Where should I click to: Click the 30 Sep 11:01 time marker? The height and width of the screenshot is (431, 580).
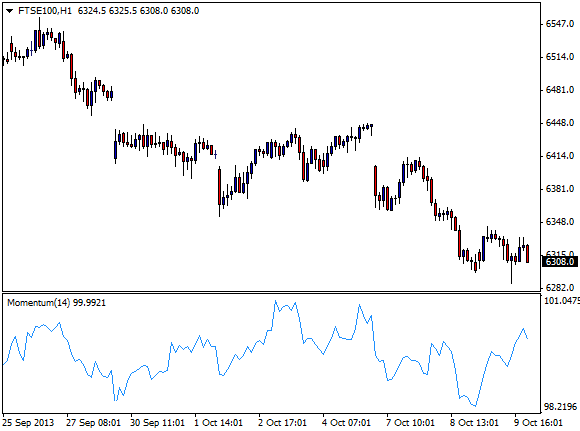coord(158,422)
